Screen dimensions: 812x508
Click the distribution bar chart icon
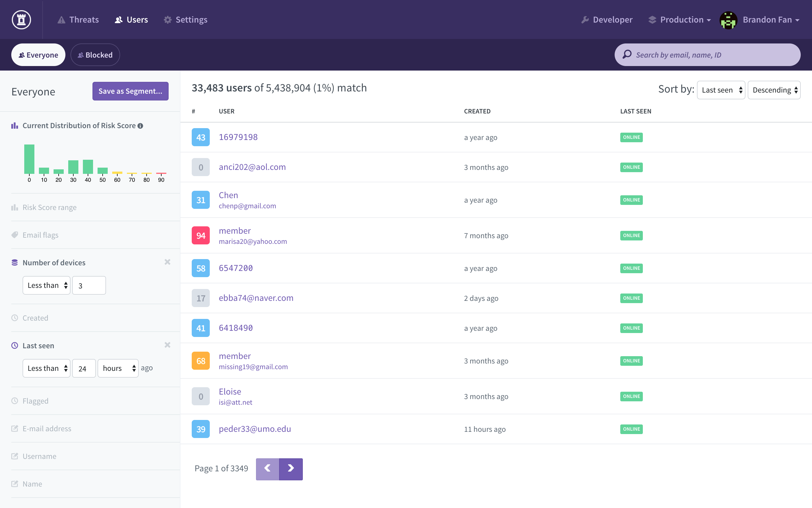coord(14,126)
